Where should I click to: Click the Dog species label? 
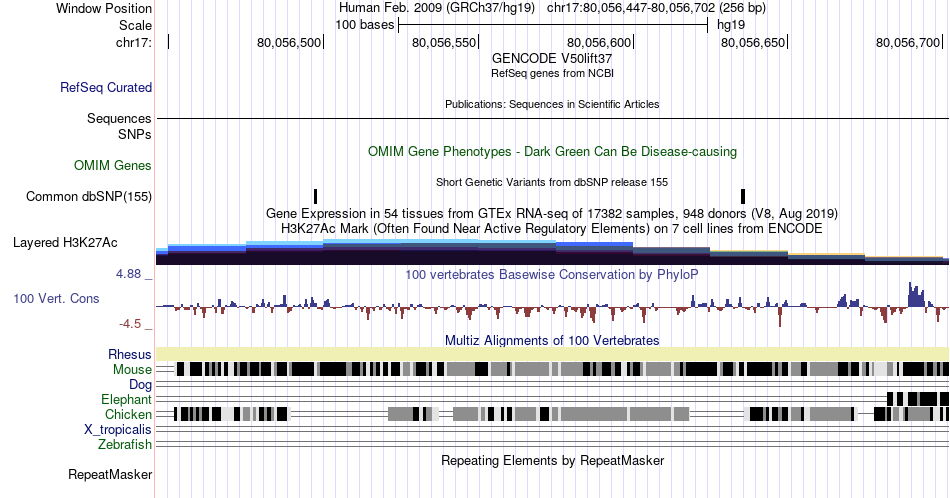click(141, 385)
